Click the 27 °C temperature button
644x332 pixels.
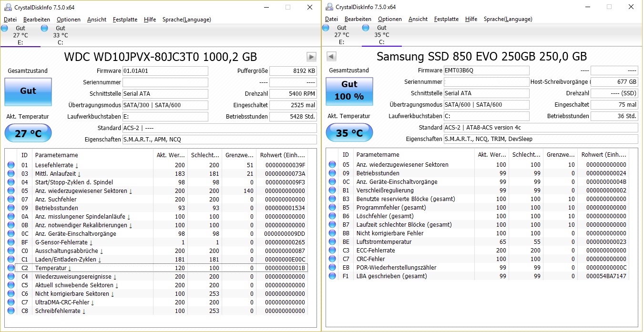(x=28, y=133)
